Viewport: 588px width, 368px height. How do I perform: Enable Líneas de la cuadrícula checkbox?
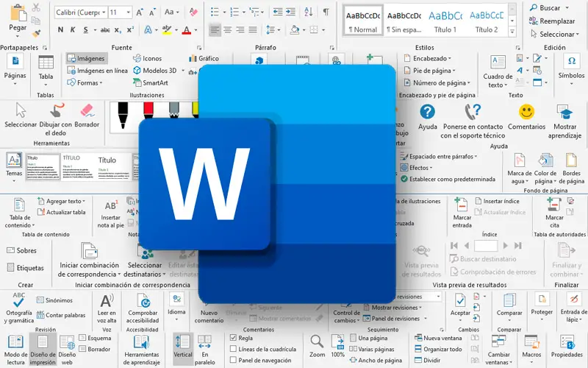click(x=233, y=349)
